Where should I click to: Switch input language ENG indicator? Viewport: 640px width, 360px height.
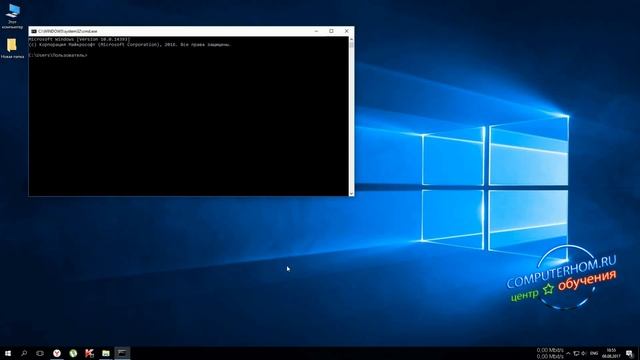[x=594, y=353]
